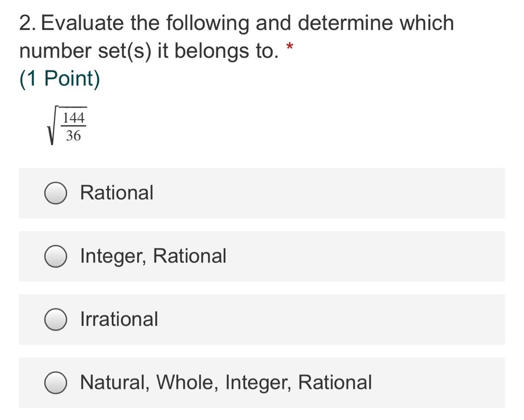
Task: Select the 'Rational' radio button
Action: pos(55,193)
